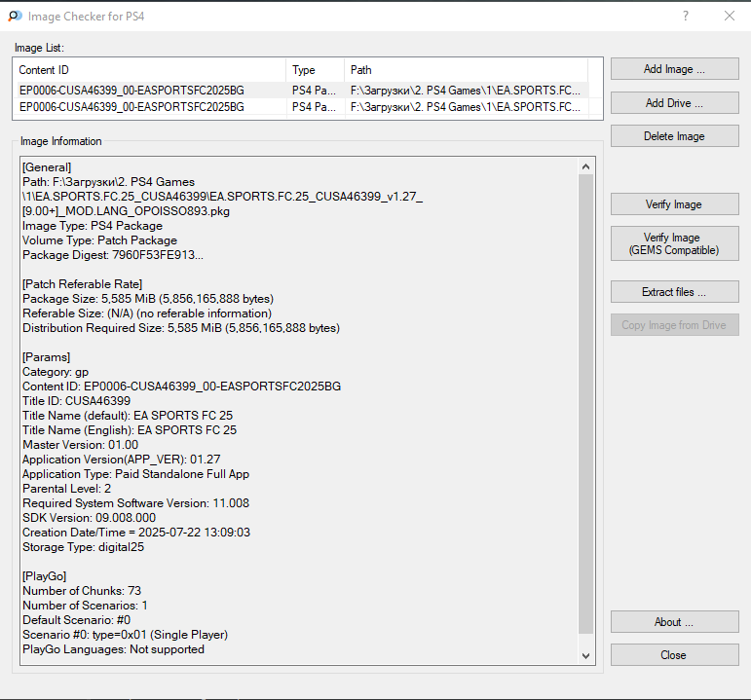This screenshot has height=700, width=751.
Task: Click the Distribution Required Size line
Action: [181, 328]
